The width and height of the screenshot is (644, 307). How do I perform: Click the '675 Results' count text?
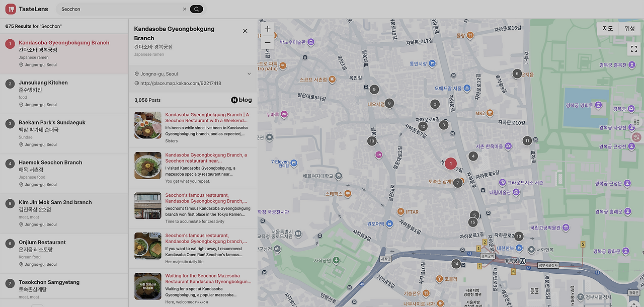(19, 26)
